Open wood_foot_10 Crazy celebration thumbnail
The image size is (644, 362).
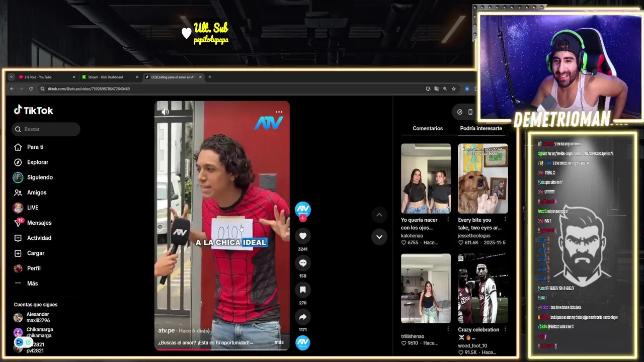click(482, 288)
